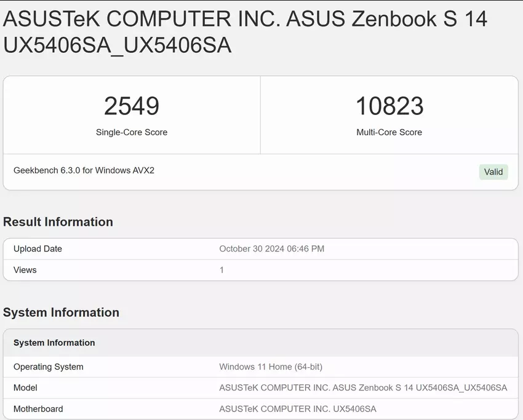Click the Upload Date row label

[x=38, y=249]
